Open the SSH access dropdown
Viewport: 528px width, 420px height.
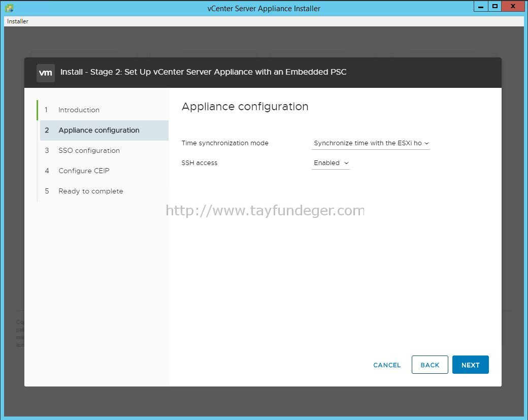[x=331, y=163]
